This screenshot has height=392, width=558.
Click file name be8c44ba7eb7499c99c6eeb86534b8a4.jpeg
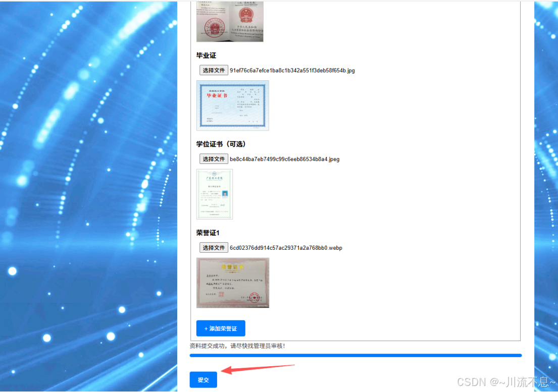[285, 159]
